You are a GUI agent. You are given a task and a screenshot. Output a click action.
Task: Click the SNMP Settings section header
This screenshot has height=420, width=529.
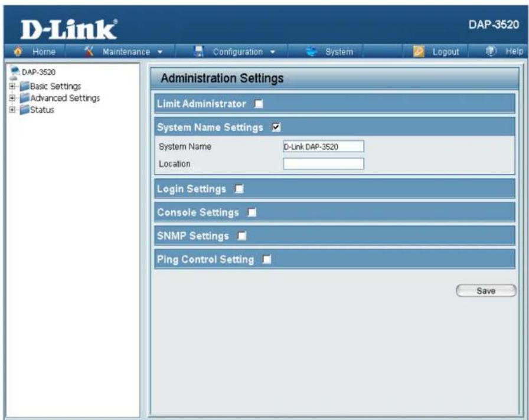[335, 236]
